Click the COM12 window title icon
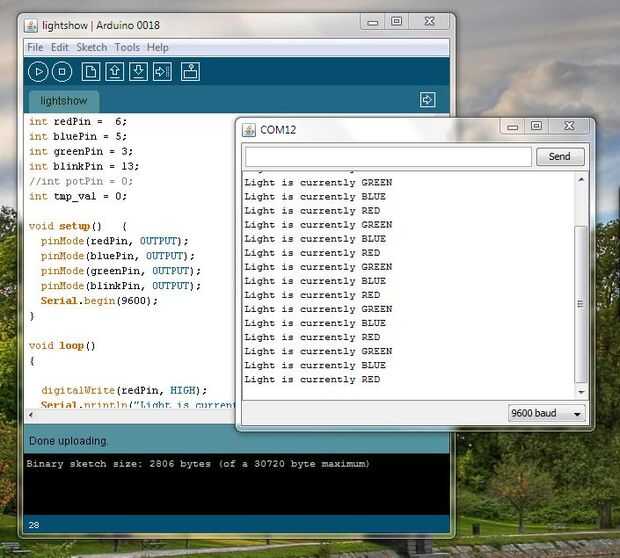 click(249, 130)
